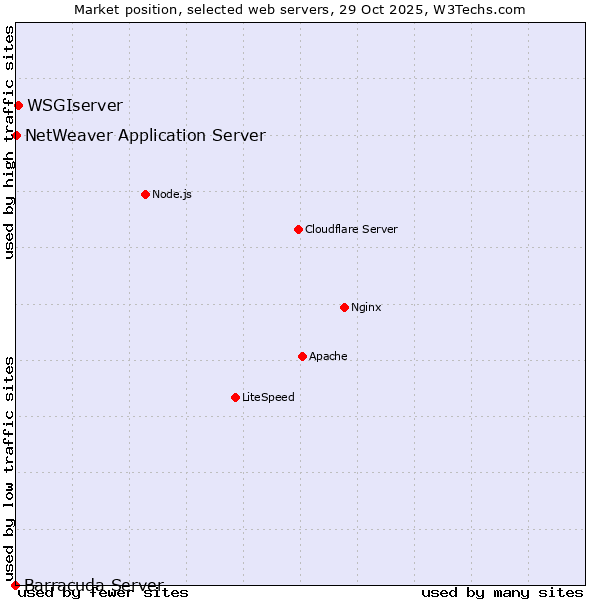Image resolution: width=600 pixels, height=600 pixels.
Task: Click the red WSGIserver data point
Action: (x=18, y=105)
